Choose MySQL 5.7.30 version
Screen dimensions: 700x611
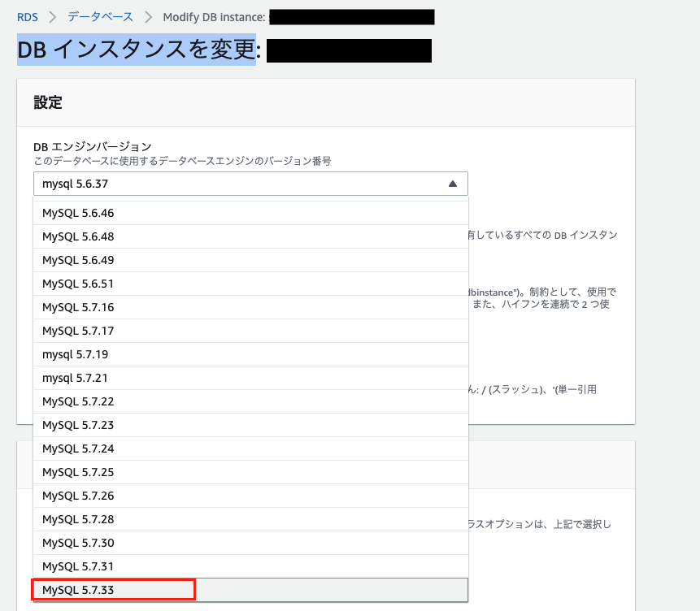coord(250,544)
